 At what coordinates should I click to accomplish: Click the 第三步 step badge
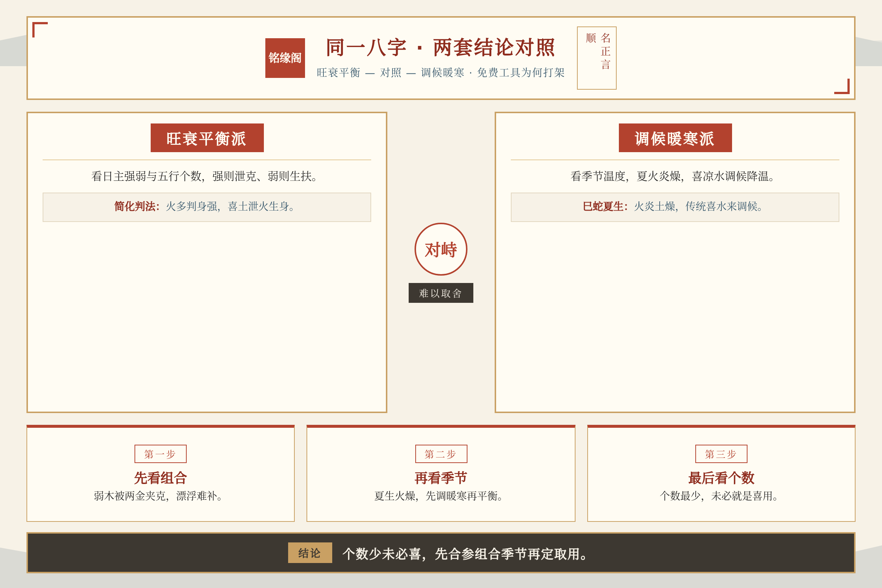[721, 454]
